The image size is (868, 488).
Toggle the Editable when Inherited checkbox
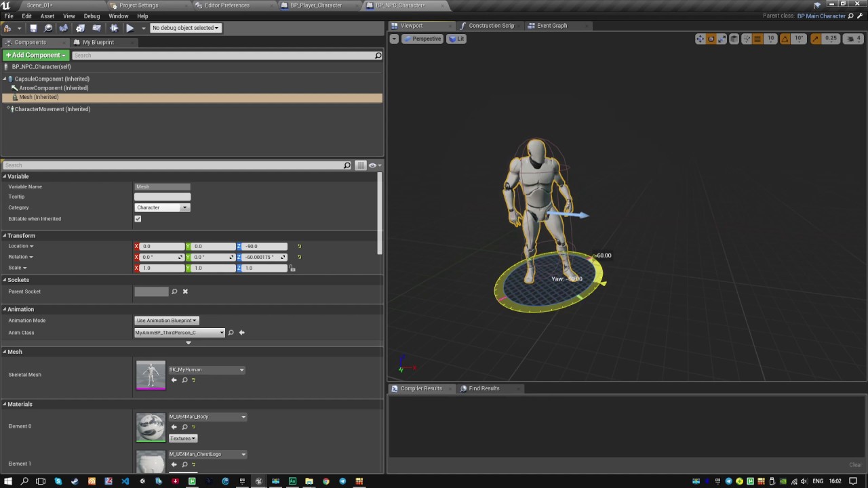138,219
